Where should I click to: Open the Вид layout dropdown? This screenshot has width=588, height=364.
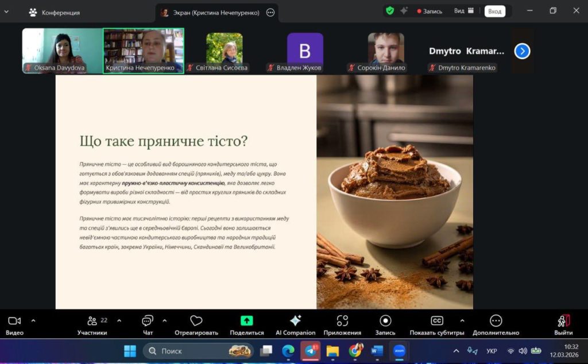464,11
